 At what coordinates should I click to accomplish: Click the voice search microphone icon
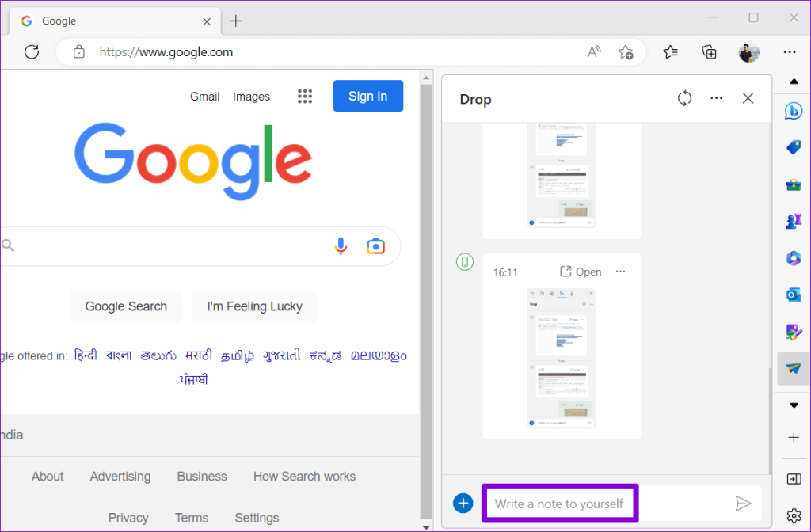[341, 246]
